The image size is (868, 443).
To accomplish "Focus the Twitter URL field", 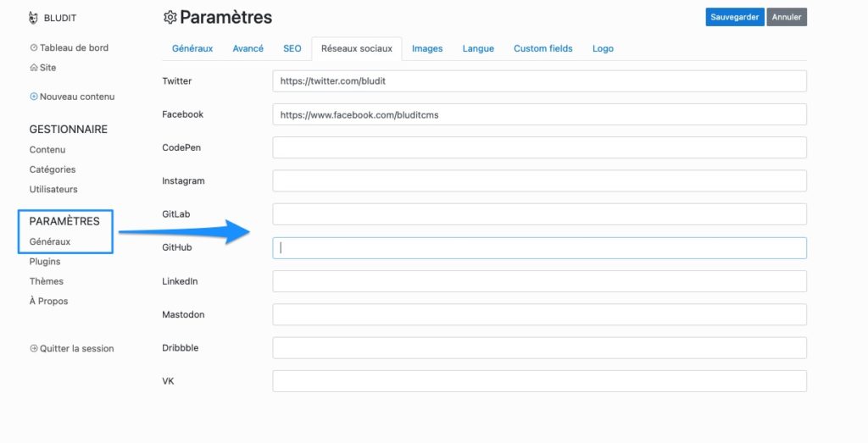I will tap(539, 81).
